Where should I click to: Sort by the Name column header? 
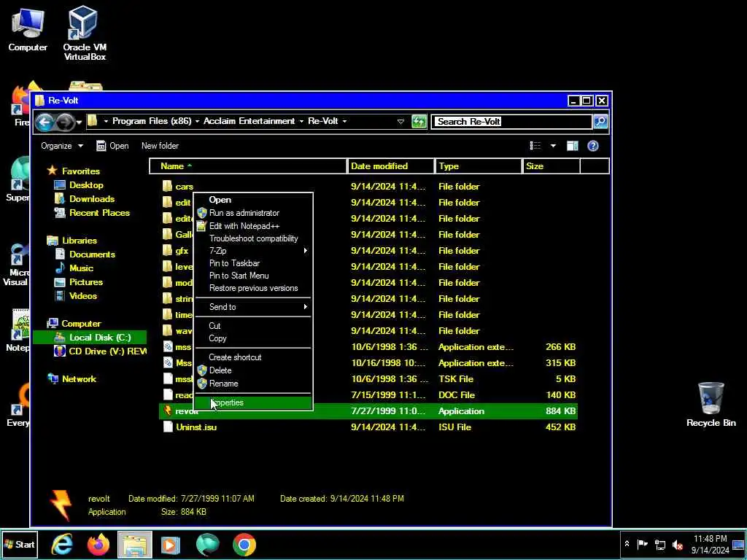pyautogui.click(x=248, y=166)
